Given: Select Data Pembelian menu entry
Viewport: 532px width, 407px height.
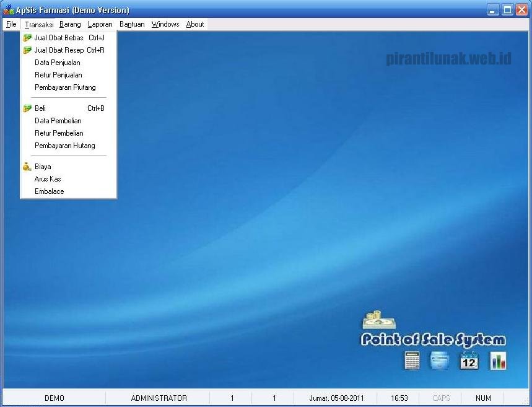Looking at the screenshot, I should pyautogui.click(x=69, y=121).
